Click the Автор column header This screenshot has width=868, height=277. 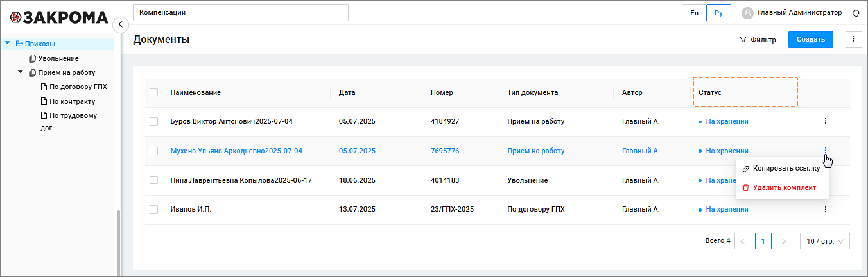pos(632,92)
